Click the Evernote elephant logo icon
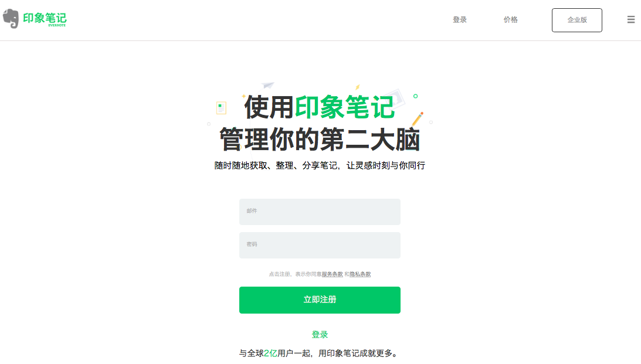Screen dimensions: 641x364 tap(11, 19)
